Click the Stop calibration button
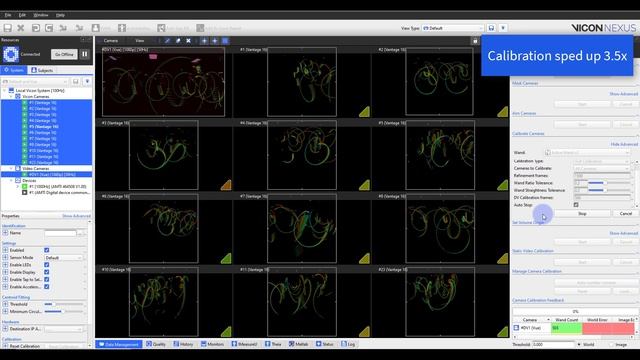 coord(582,213)
